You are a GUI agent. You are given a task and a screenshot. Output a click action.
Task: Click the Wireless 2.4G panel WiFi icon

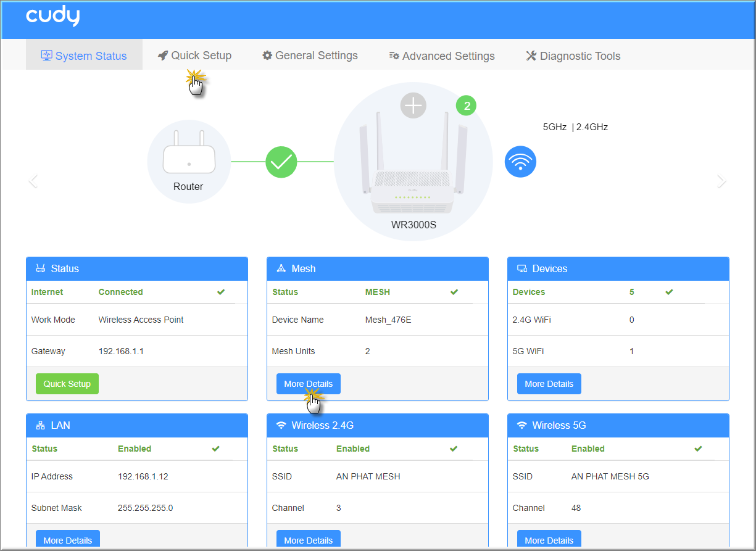pyautogui.click(x=281, y=426)
